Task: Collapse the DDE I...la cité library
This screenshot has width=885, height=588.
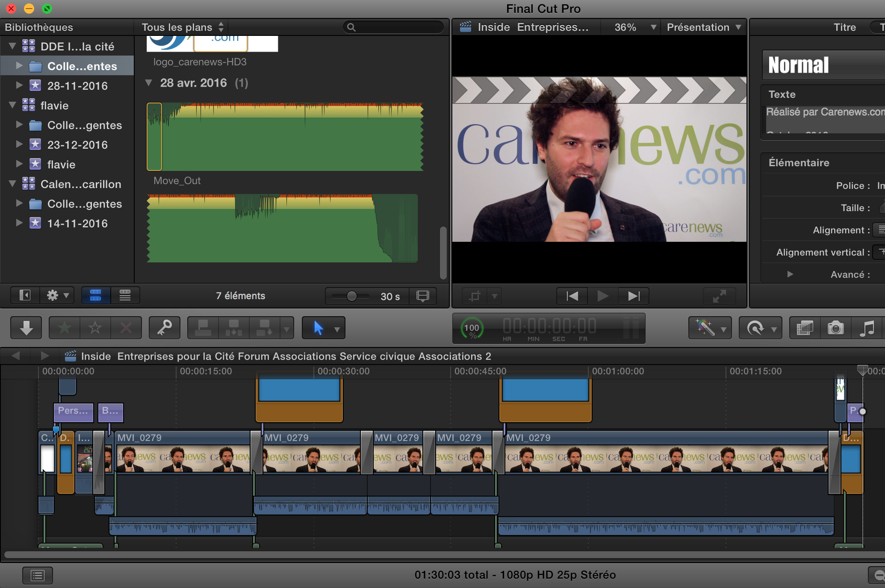Action: tap(12, 46)
